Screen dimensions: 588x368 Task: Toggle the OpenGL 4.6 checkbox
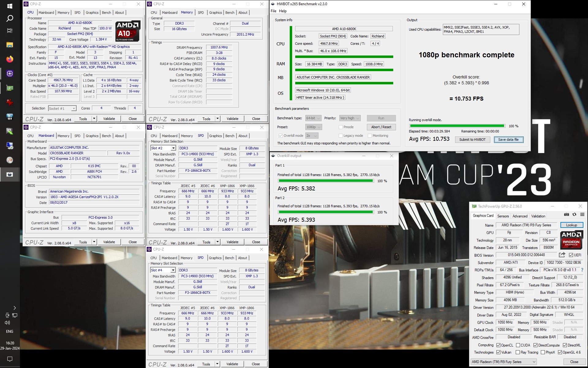click(560, 352)
